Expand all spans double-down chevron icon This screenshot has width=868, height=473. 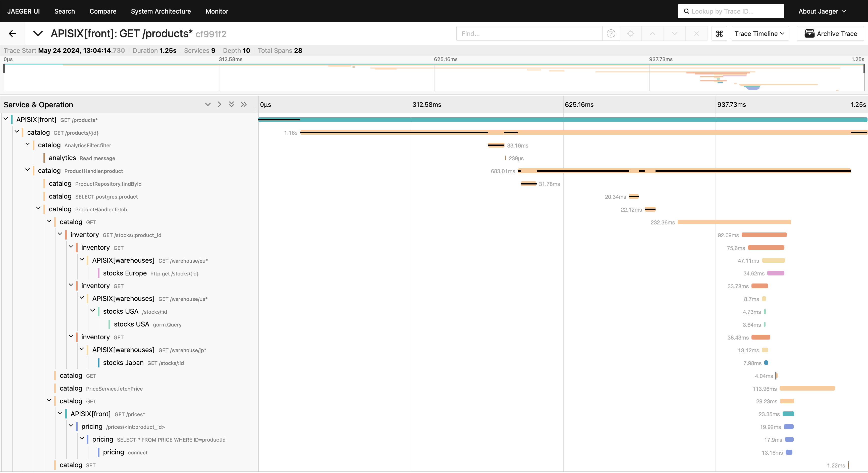(x=231, y=105)
